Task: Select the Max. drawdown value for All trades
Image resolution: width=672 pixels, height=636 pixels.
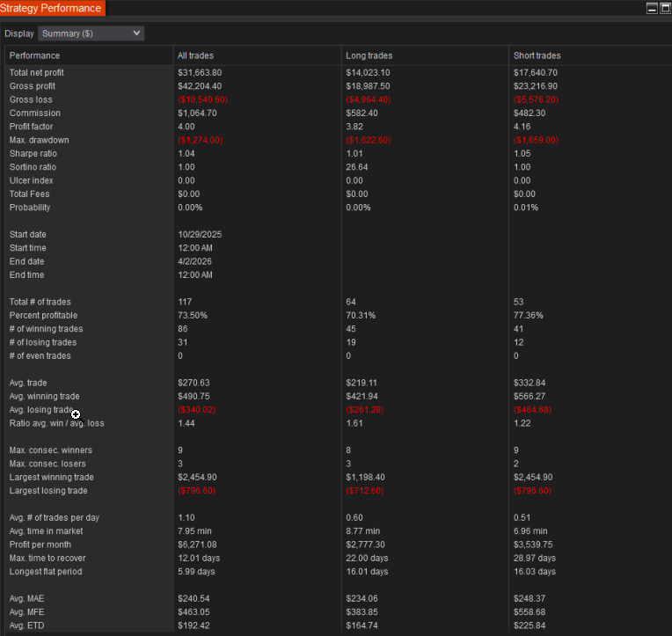Action: pos(200,140)
